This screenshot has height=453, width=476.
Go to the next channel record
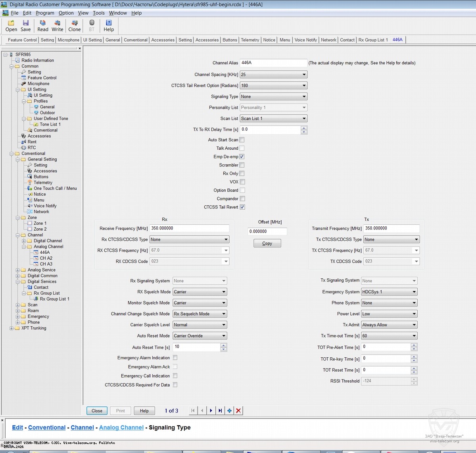pos(211,411)
